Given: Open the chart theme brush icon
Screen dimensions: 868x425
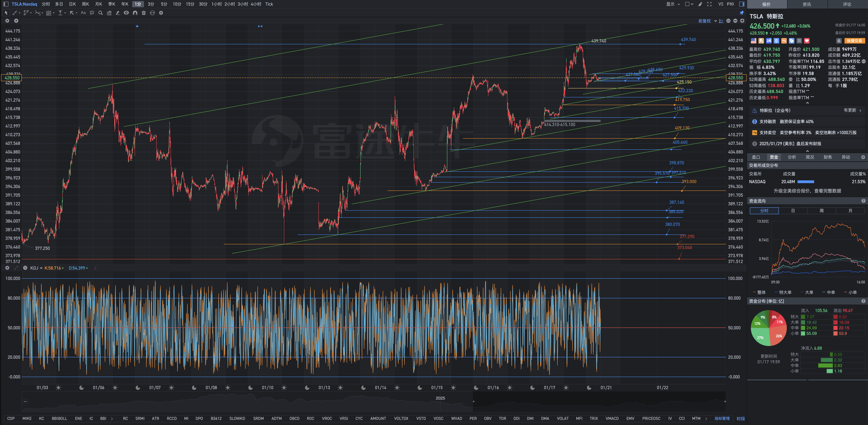Looking at the screenshot, I should 700,4.
